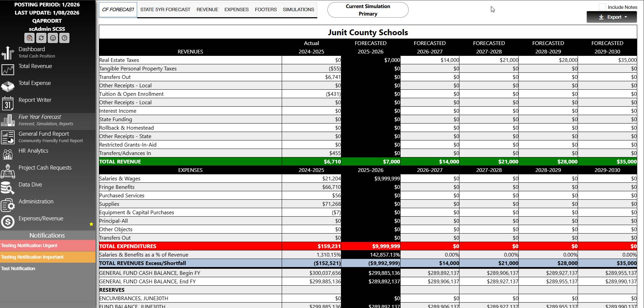
Task: Switch to the CF FORECAST tab
Action: [x=118, y=9]
